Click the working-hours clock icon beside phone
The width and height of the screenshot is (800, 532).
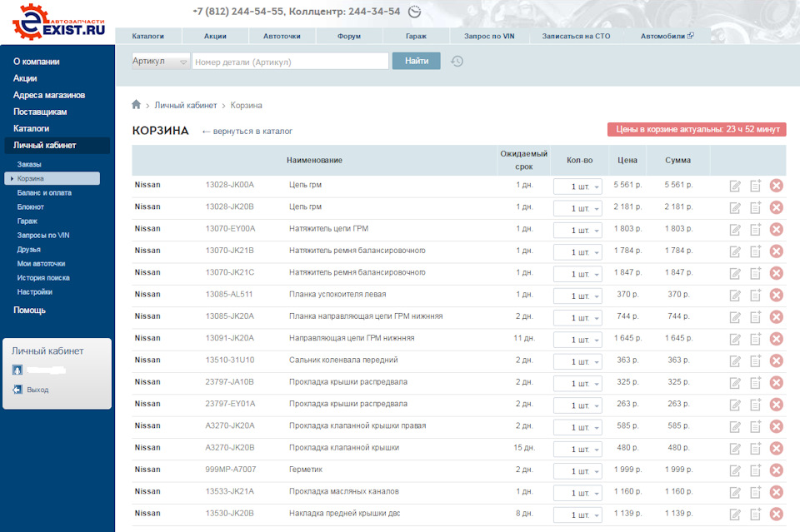point(415,12)
